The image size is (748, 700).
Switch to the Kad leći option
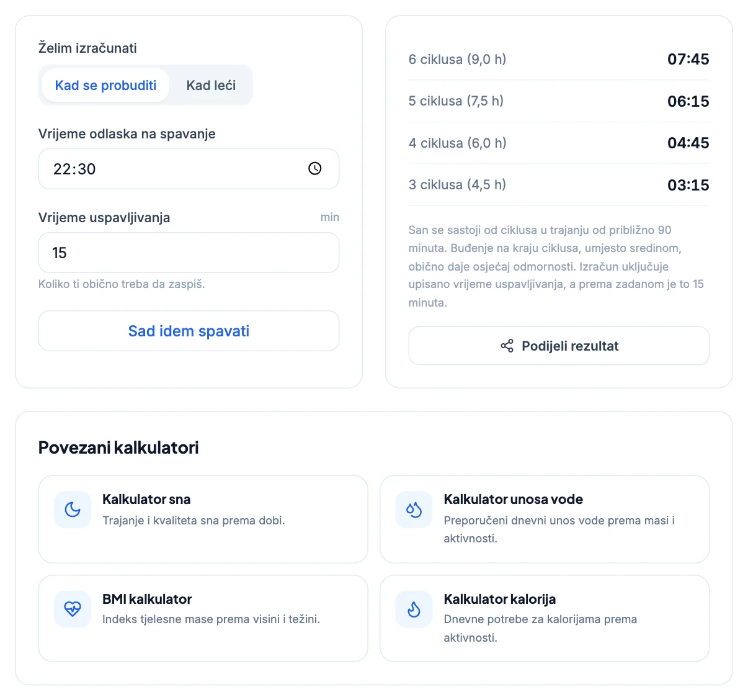click(x=211, y=85)
